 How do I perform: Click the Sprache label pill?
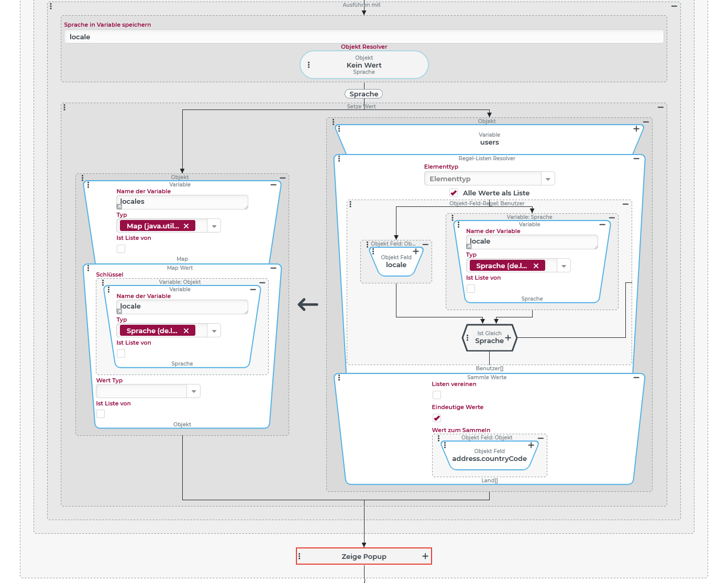click(363, 94)
